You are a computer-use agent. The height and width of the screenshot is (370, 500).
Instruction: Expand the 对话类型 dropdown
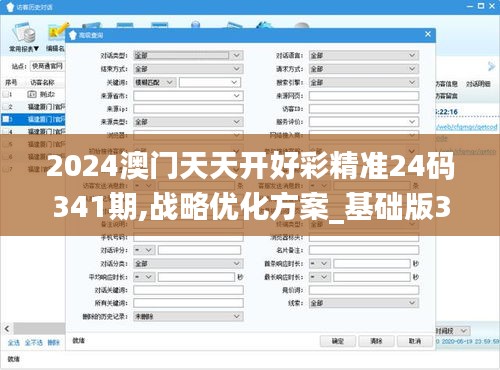click(188, 55)
